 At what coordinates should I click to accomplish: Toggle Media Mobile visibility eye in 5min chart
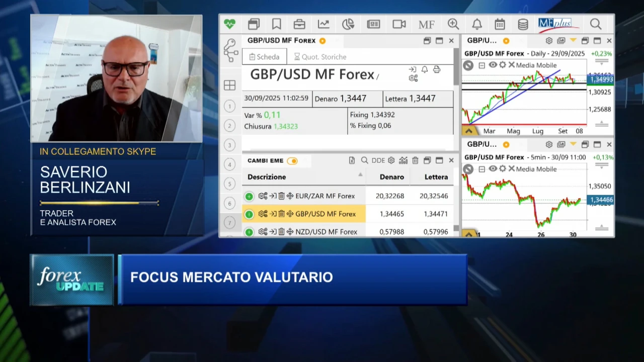(493, 169)
